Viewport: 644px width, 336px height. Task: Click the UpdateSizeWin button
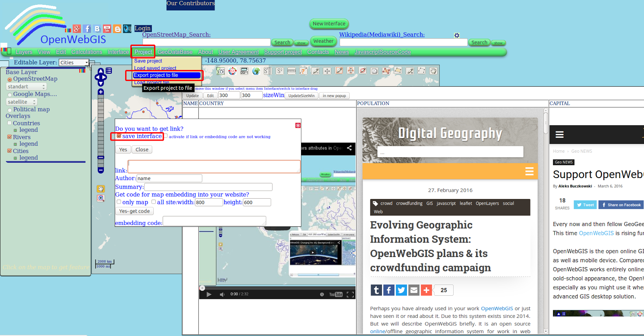click(x=301, y=95)
